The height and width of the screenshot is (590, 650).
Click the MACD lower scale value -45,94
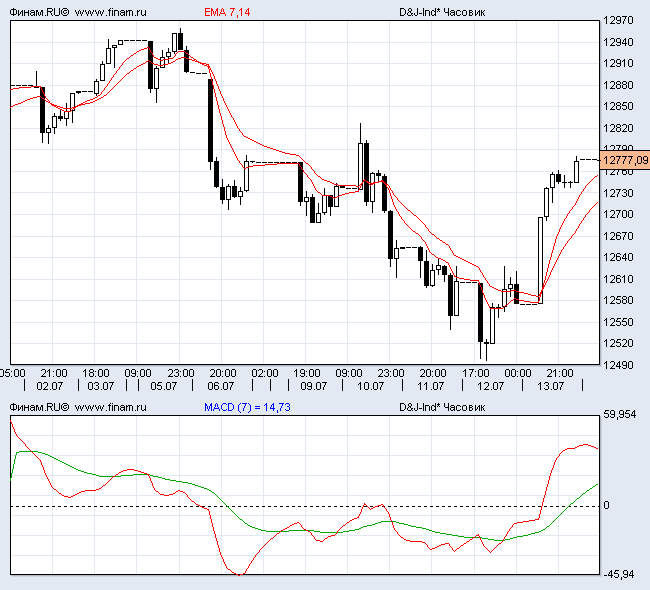[618, 574]
